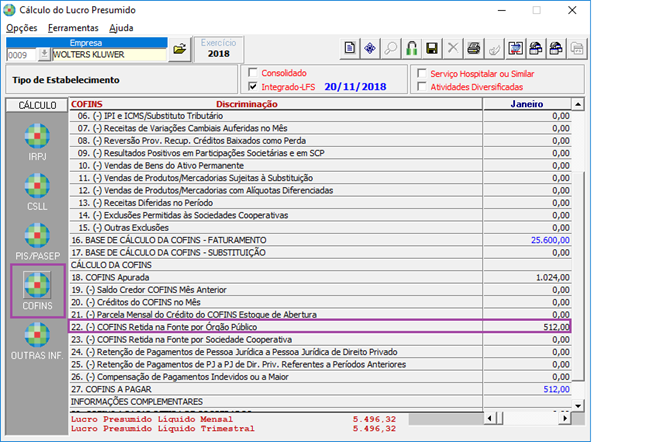
Task: Click the Janeiro column header
Action: tap(527, 104)
